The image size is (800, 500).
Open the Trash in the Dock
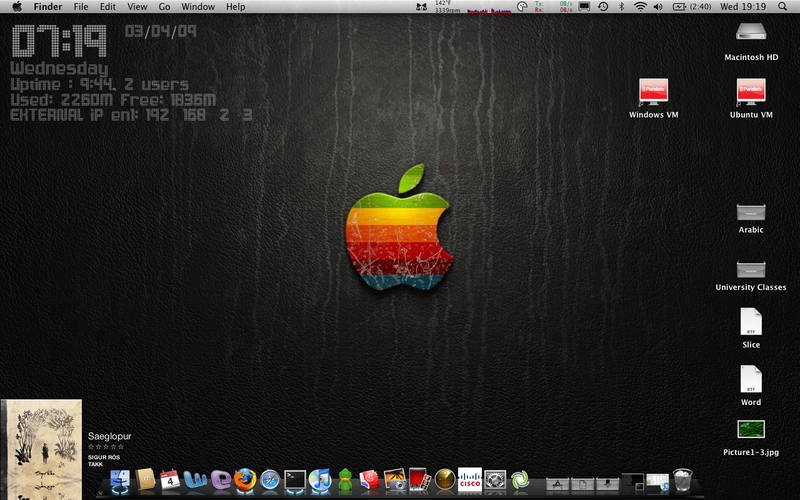coord(683,480)
